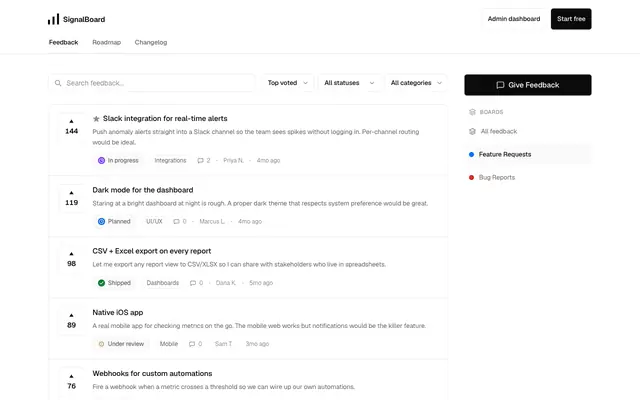Open the Admin dashboard
The image size is (640, 400).
(514, 19)
